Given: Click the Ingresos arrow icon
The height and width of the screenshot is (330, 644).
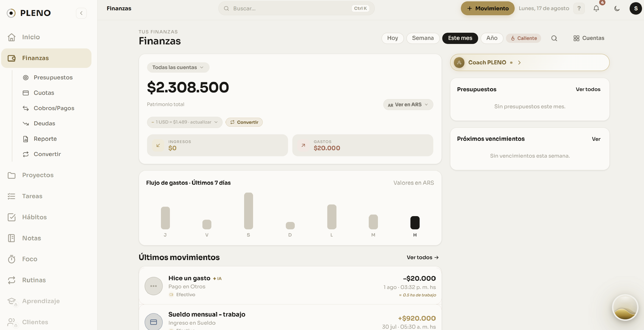Looking at the screenshot, I should (158, 145).
